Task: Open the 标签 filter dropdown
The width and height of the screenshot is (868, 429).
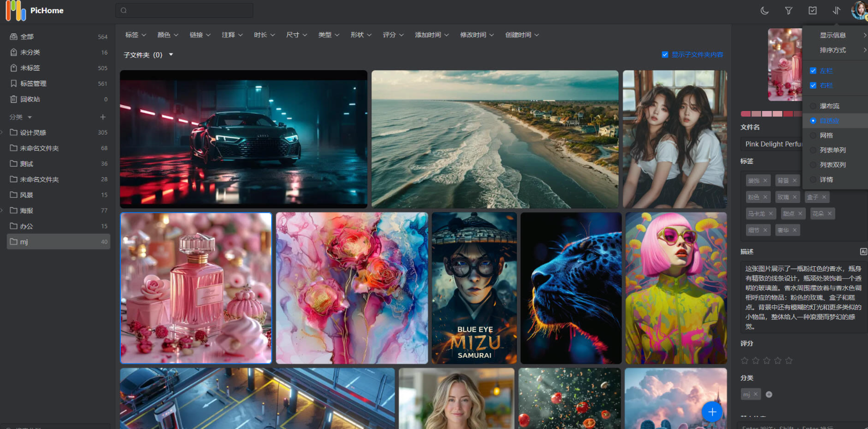Action: pyautogui.click(x=136, y=35)
